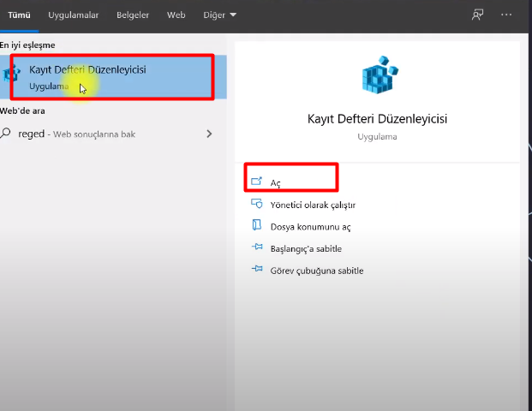Click the magnifier icon next to reged
Screen dimensions: 532x411
[5, 133]
